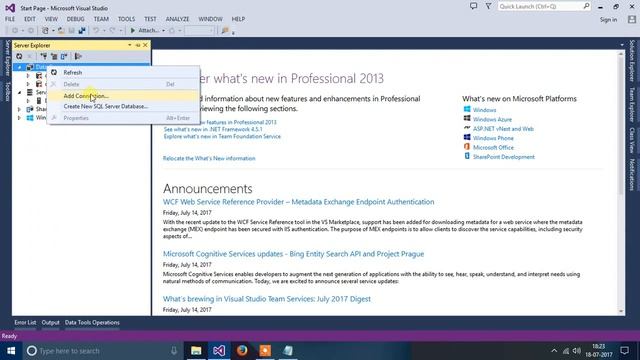Expand the second database connection node
The height and width of the screenshot is (360, 640).
click(x=28, y=84)
